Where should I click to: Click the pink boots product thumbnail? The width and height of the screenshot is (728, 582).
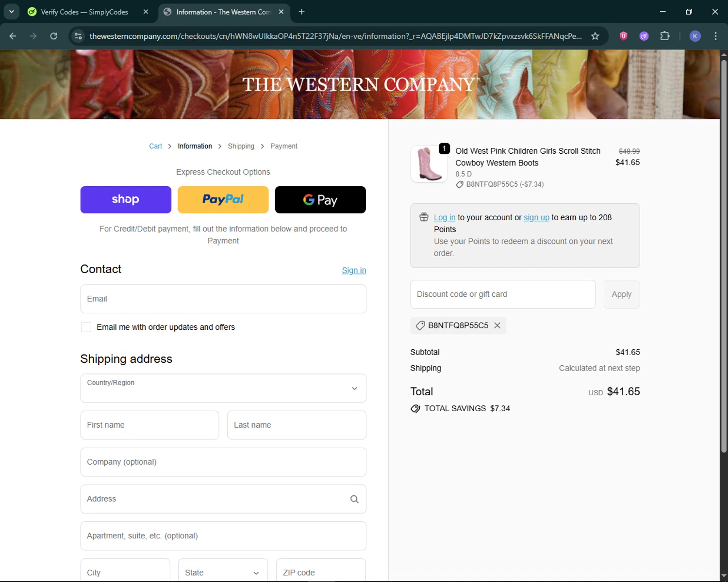429,164
